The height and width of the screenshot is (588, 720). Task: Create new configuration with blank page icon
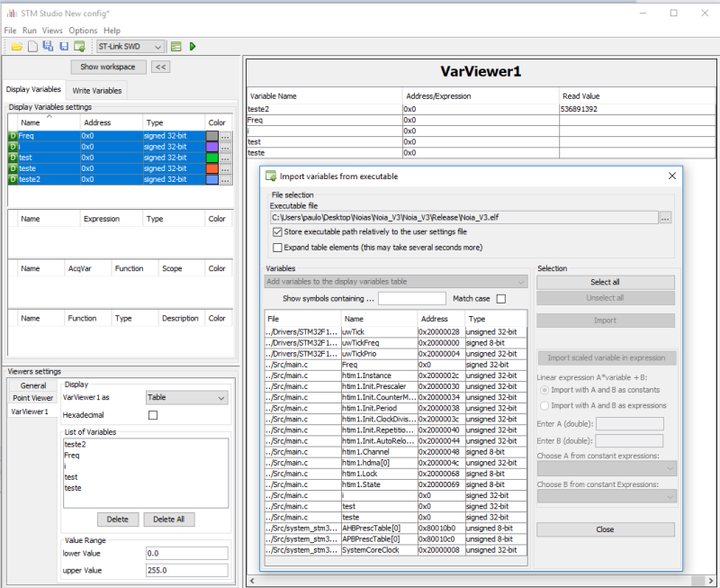32,47
